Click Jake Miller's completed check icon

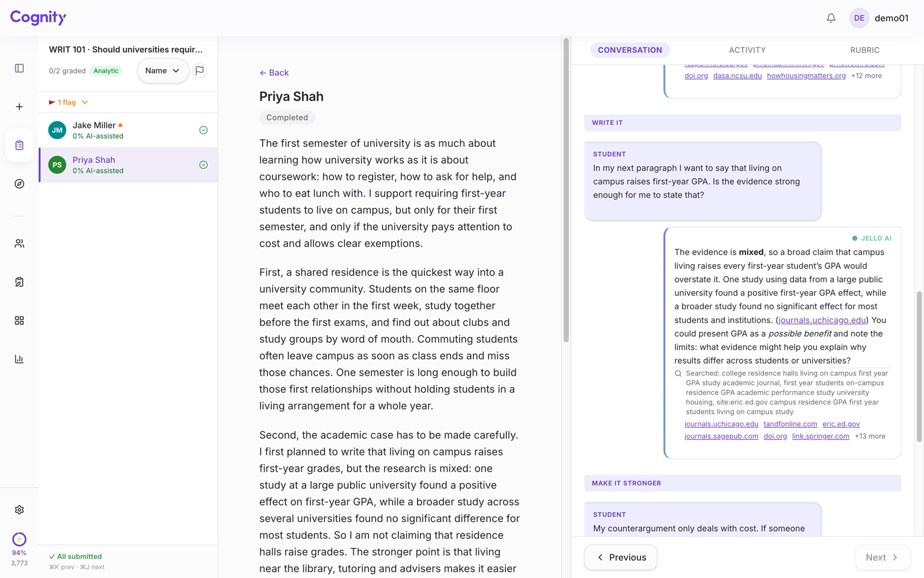pos(203,130)
